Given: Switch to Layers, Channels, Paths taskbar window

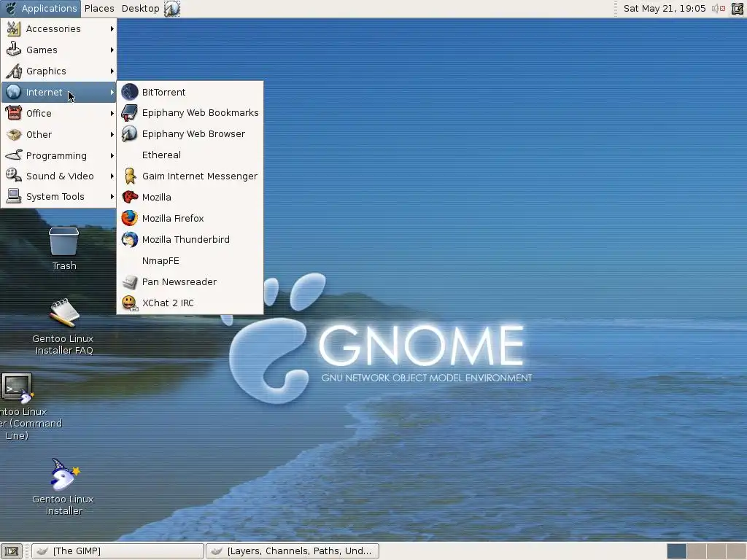Looking at the screenshot, I should (x=293, y=551).
